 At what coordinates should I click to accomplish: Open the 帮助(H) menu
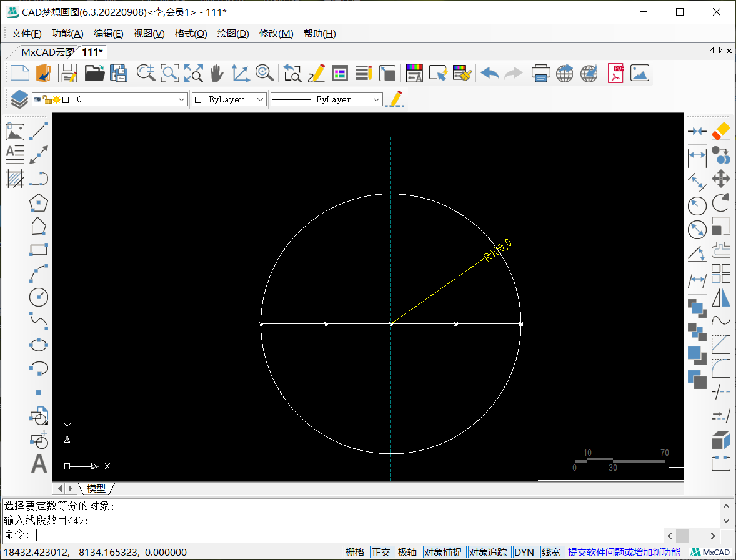coord(320,34)
